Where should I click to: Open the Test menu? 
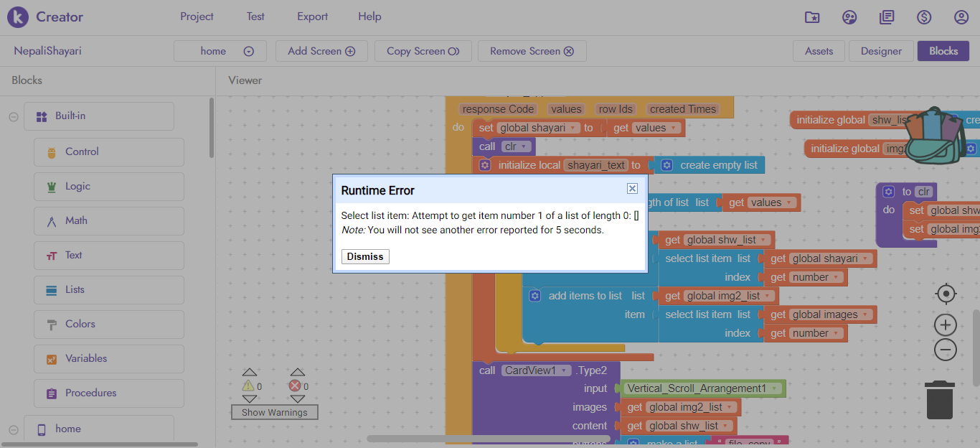point(255,17)
